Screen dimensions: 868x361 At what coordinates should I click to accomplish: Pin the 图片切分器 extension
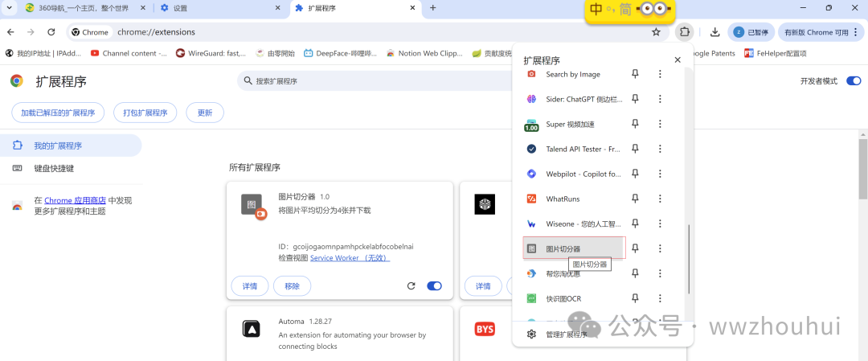(636, 248)
